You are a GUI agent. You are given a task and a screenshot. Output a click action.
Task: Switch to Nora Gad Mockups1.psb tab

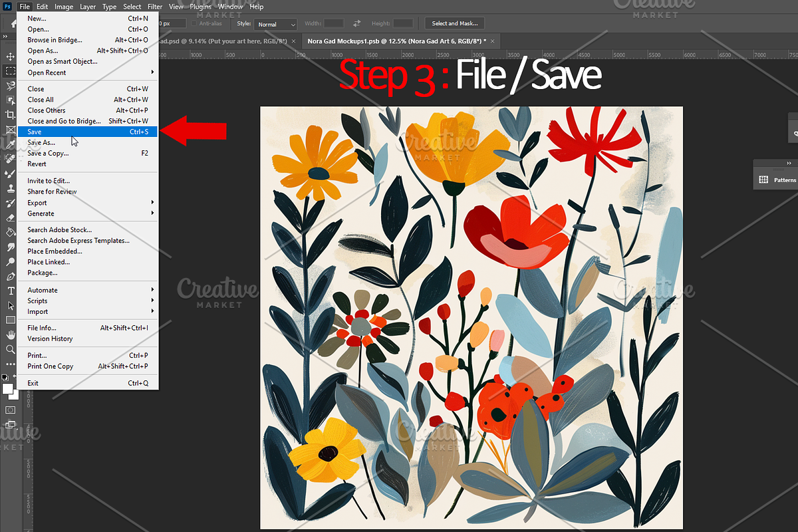pos(396,41)
